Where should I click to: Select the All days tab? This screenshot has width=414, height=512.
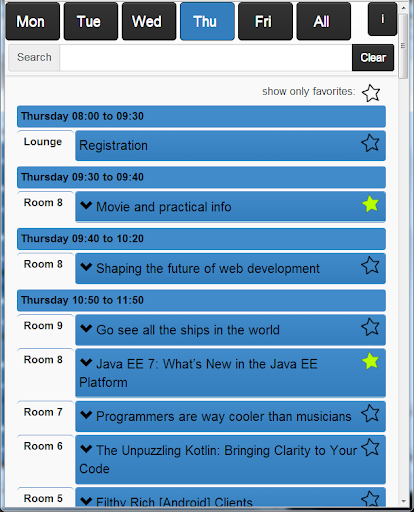tap(323, 21)
